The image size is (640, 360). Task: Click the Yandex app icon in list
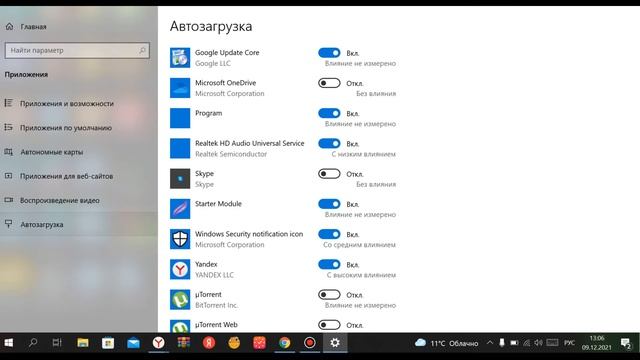180,269
